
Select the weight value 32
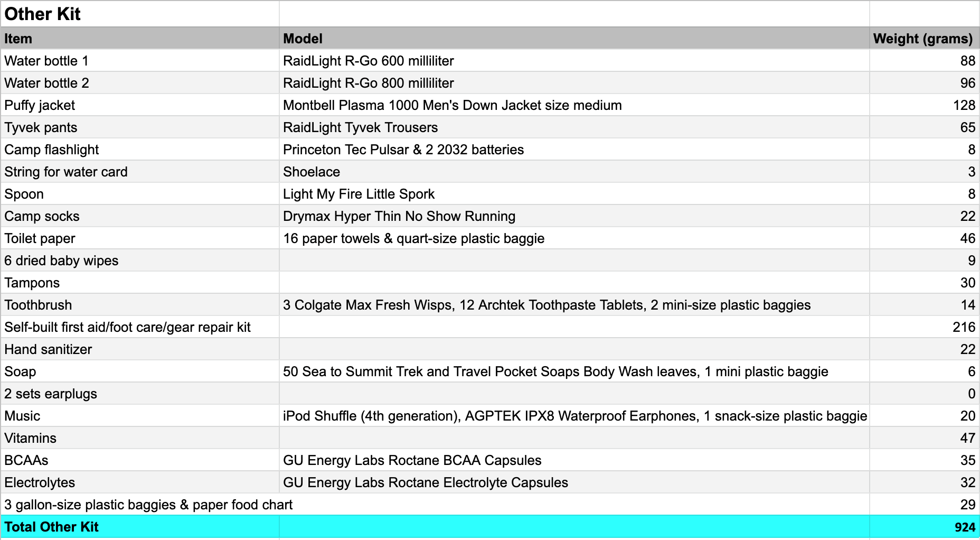(924, 482)
